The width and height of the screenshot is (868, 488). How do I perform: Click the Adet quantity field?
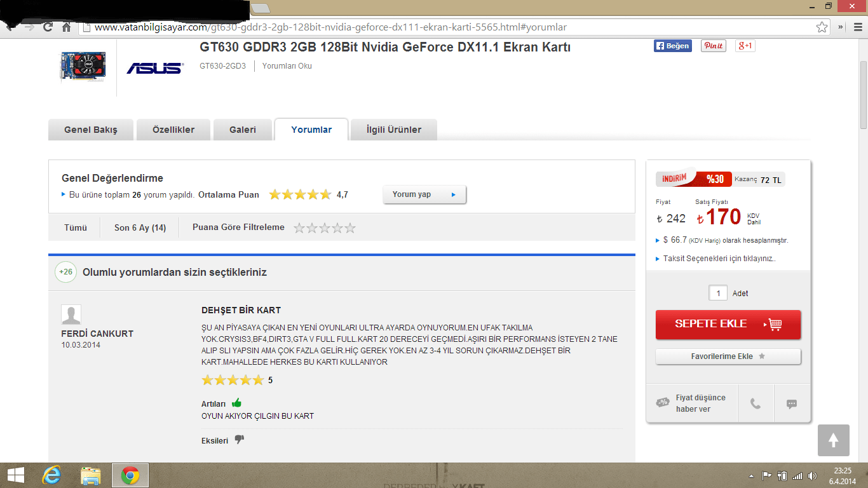pos(718,293)
